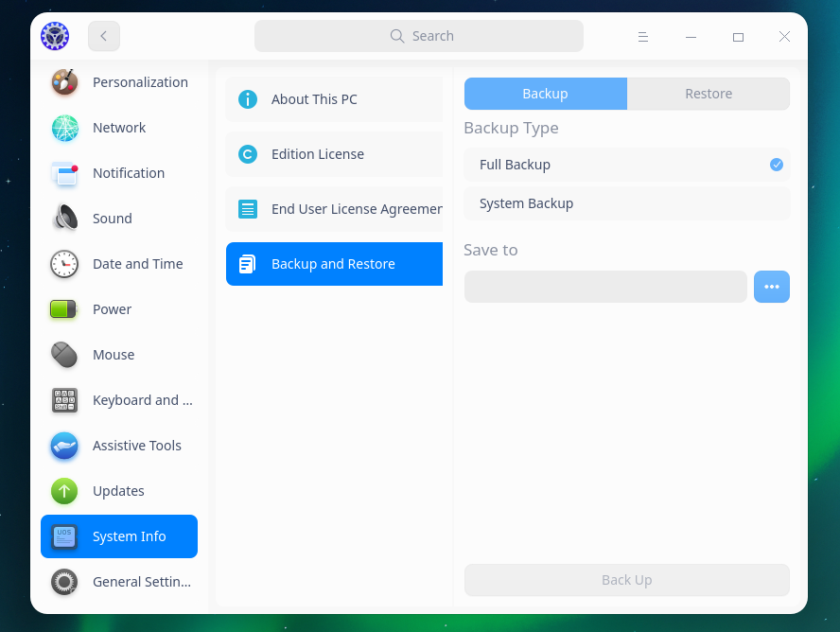This screenshot has height=632, width=840.
Task: Select Mouse label in sidebar
Action: tap(114, 355)
